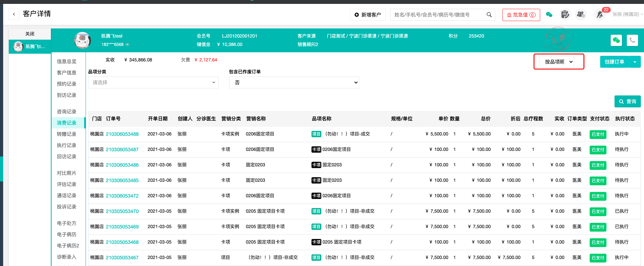644x266 pixels.
Task: Click the phone call button in customer header
Action: point(632,40)
